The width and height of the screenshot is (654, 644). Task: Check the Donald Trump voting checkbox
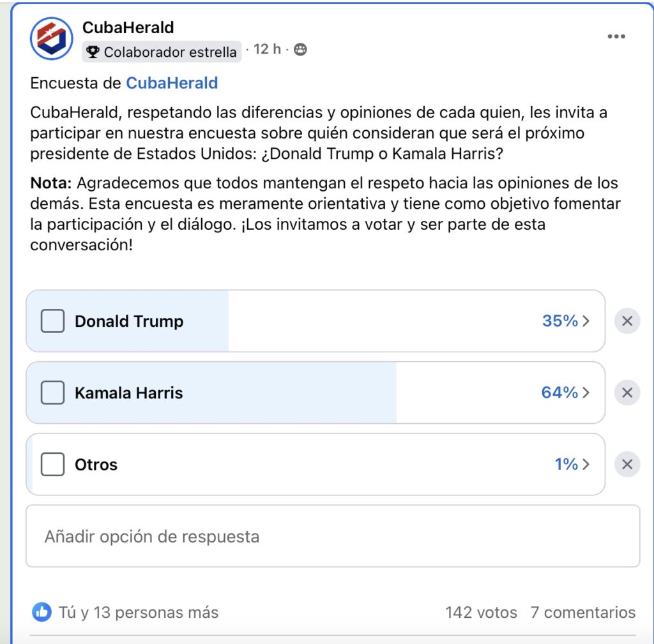[52, 321]
